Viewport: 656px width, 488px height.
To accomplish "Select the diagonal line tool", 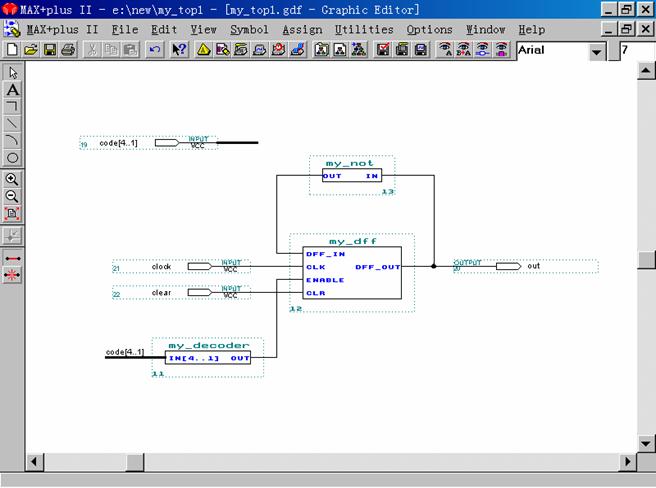I will coord(13,123).
